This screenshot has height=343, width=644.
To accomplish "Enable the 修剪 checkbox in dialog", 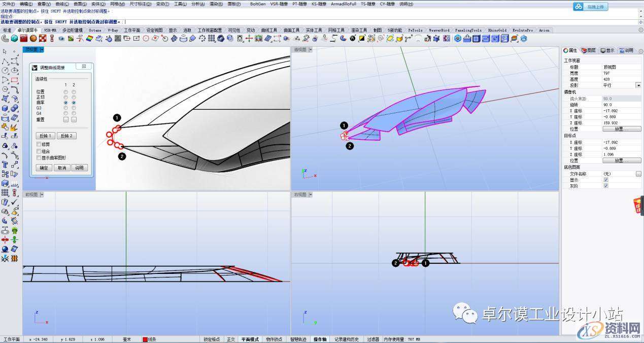I will click(x=39, y=144).
